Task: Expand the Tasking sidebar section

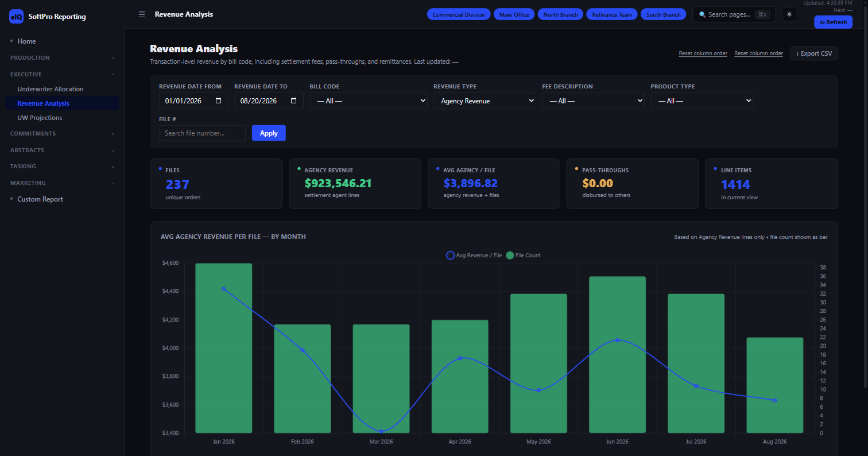Action: click(x=62, y=167)
